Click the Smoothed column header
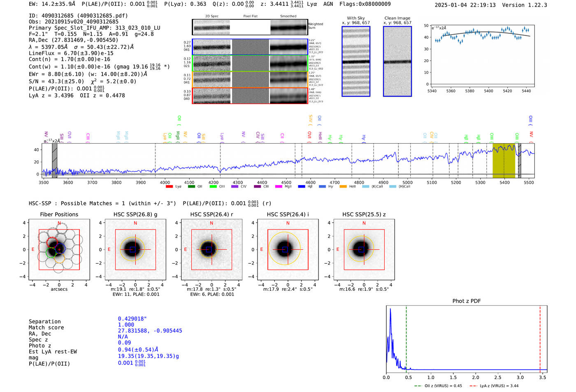The image size is (576, 392). pos(288,16)
